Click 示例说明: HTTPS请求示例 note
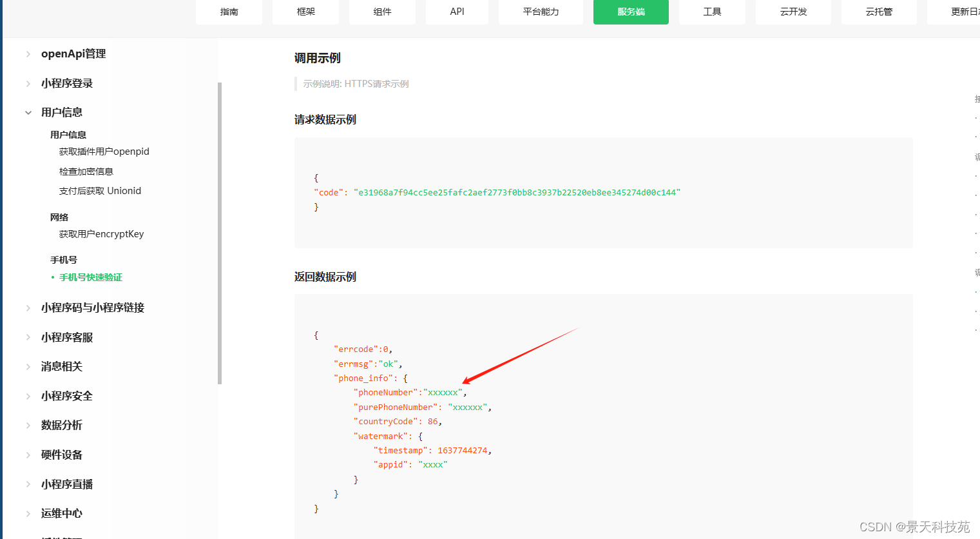This screenshot has height=539, width=980. 356,84
